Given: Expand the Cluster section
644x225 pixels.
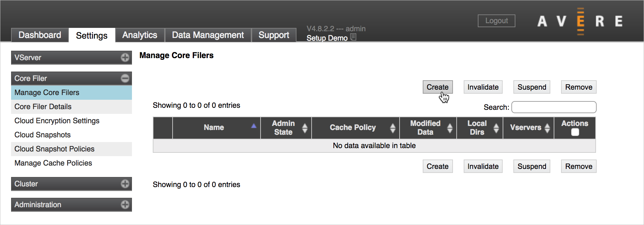Looking at the screenshot, I should [125, 184].
